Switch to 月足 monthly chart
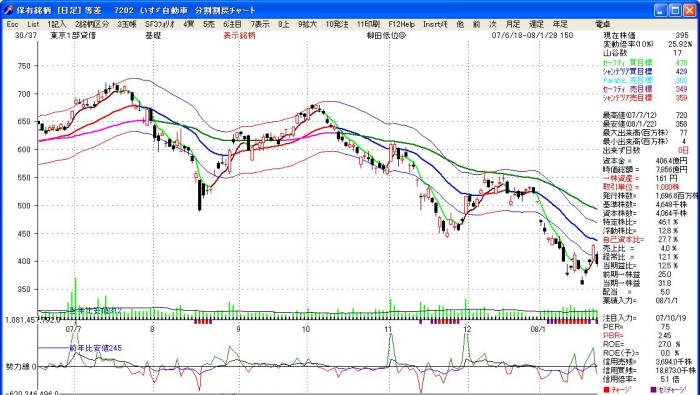Viewport: 700px width, 395px height. pos(512,25)
